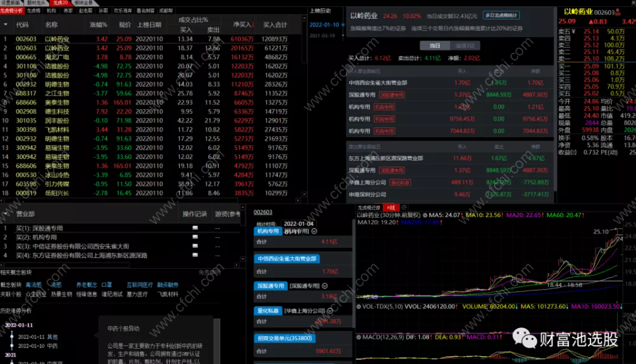Sort by 上榜日期 column header
Viewport: 636px width, 364px height.
pyautogui.click(x=150, y=25)
